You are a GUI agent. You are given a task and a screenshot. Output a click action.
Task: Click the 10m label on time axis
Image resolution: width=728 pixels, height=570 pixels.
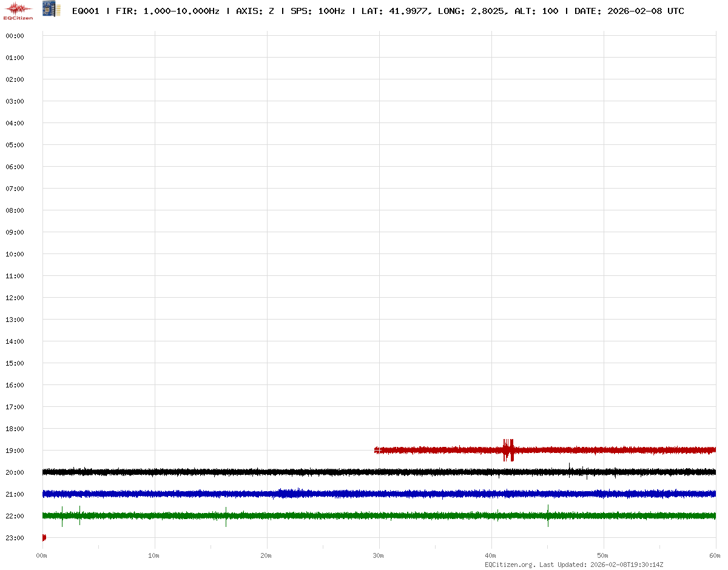pyautogui.click(x=153, y=555)
